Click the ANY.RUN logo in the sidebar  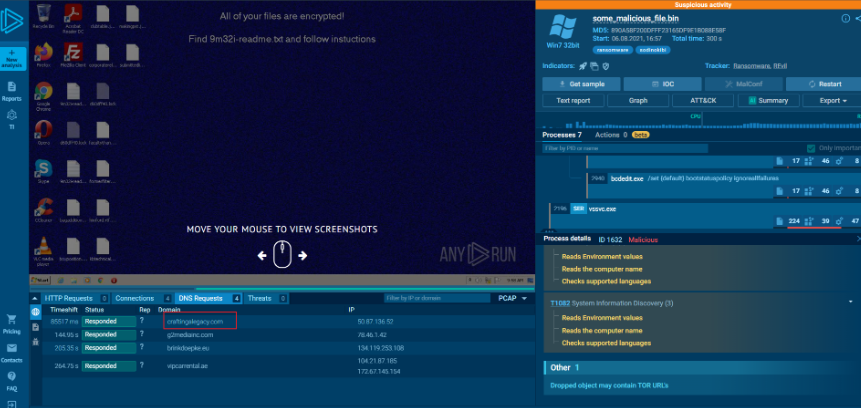point(12,21)
